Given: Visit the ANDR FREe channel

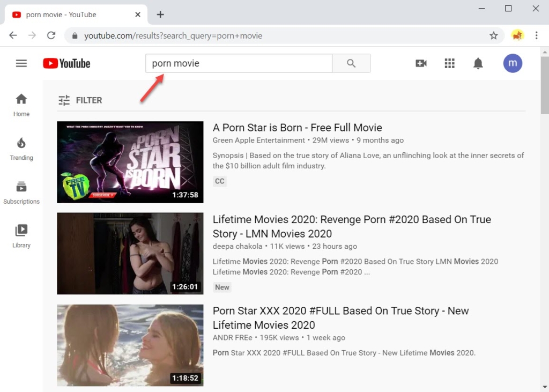Looking at the screenshot, I should pyautogui.click(x=233, y=338).
